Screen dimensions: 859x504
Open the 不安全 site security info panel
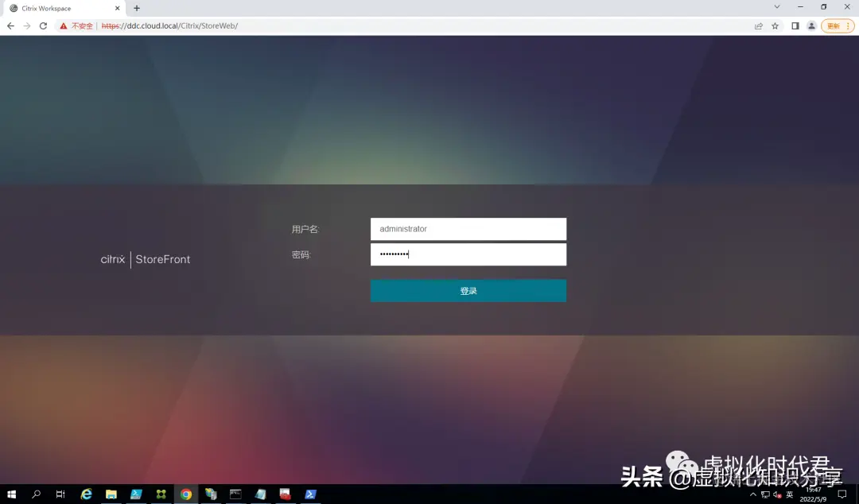(x=77, y=25)
